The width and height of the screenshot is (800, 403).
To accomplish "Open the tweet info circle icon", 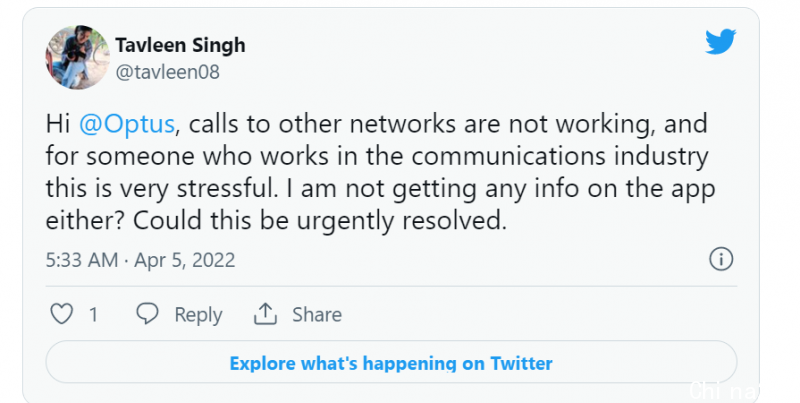I will click(x=721, y=259).
